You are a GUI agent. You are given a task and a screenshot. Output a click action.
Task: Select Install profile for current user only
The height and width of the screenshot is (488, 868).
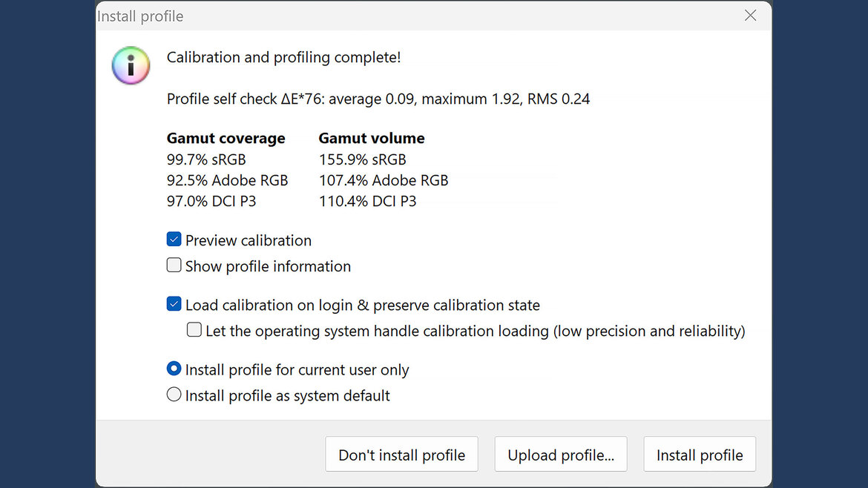174,369
